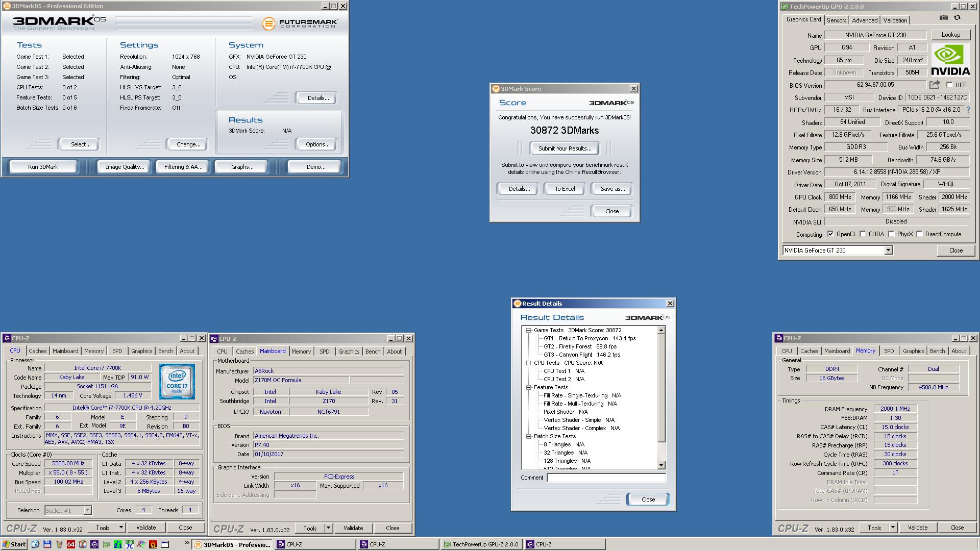Toggle the OpenCL checkbox
The width and height of the screenshot is (980, 551).
click(x=830, y=234)
